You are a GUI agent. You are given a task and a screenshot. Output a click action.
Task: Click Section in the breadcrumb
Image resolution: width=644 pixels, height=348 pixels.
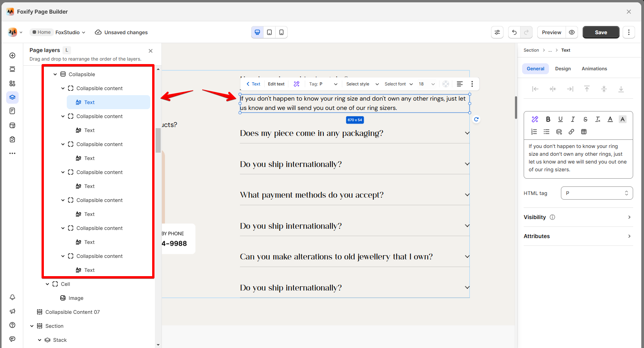tap(531, 50)
